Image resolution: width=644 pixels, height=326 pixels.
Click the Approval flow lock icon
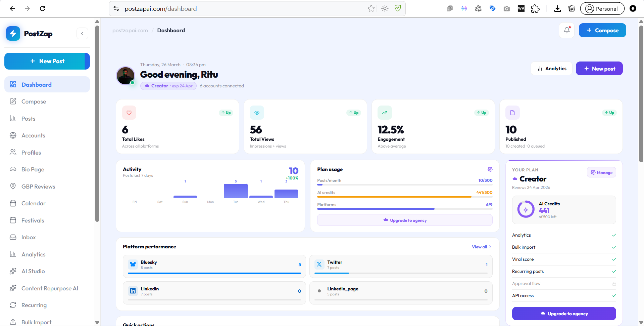[x=614, y=284]
